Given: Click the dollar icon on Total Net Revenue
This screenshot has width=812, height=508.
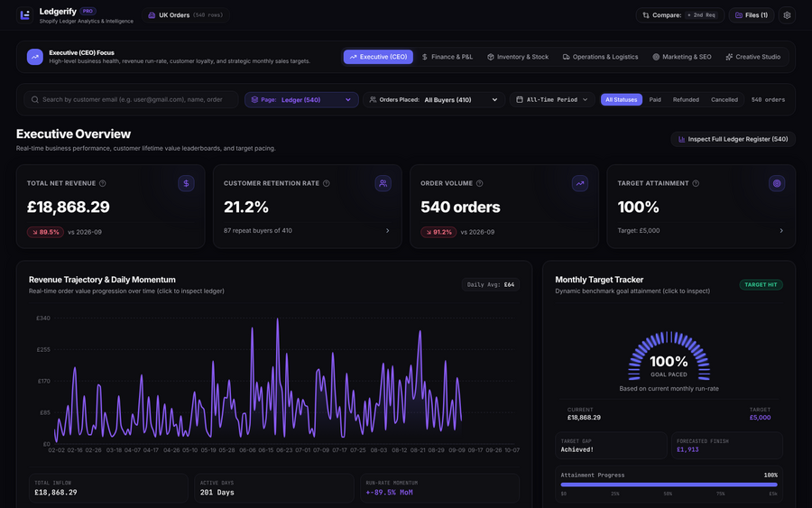Looking at the screenshot, I should [186, 183].
